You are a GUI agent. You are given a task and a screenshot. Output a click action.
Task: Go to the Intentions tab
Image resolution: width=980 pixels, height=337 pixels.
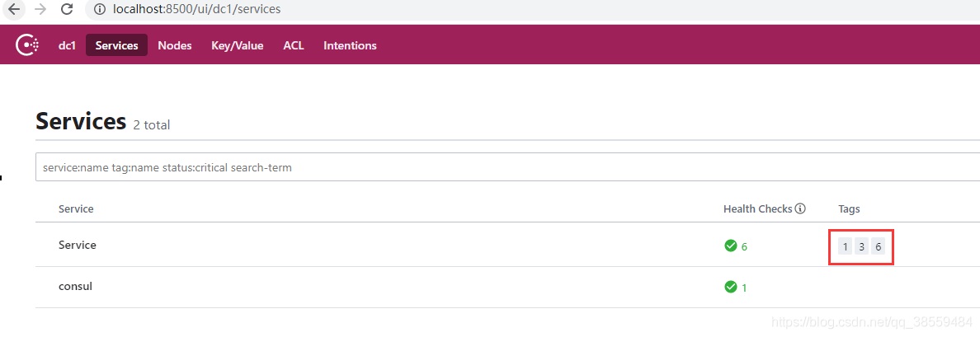350,45
